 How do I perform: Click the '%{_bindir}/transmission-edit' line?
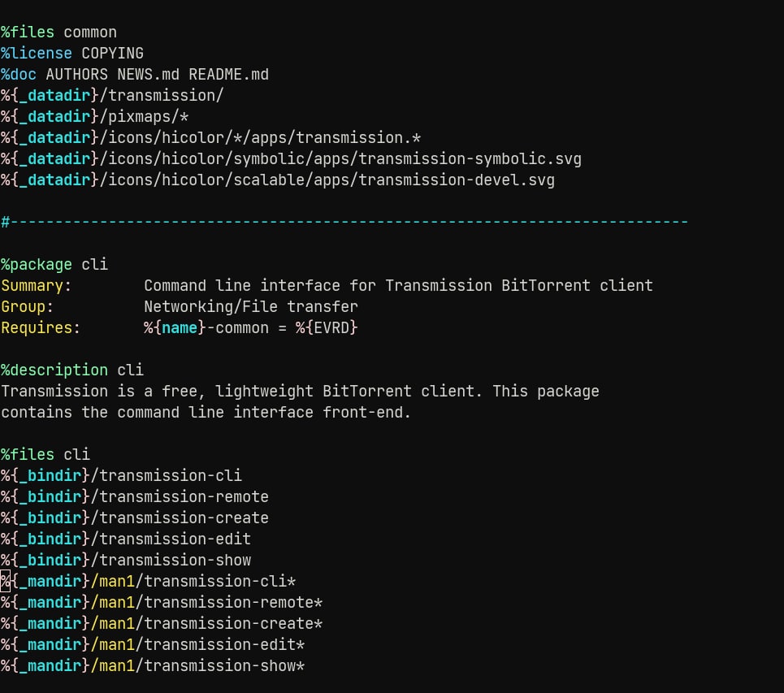126,539
